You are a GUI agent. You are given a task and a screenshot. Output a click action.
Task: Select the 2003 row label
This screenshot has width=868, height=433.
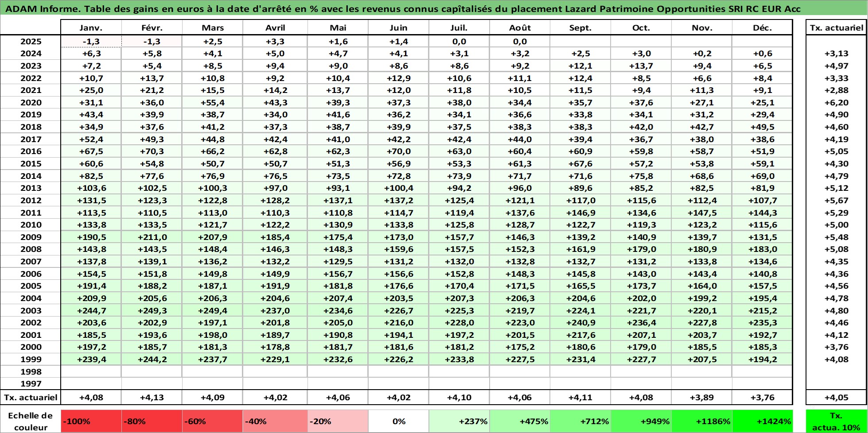pos(31,311)
